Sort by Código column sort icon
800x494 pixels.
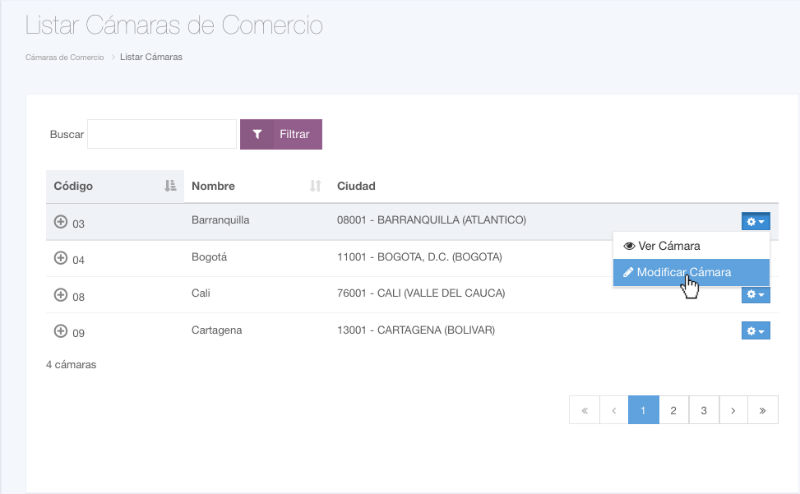tap(170, 186)
